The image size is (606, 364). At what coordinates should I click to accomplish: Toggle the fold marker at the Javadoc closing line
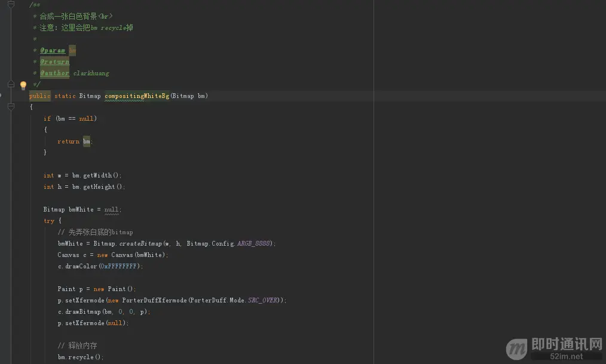[11, 84]
